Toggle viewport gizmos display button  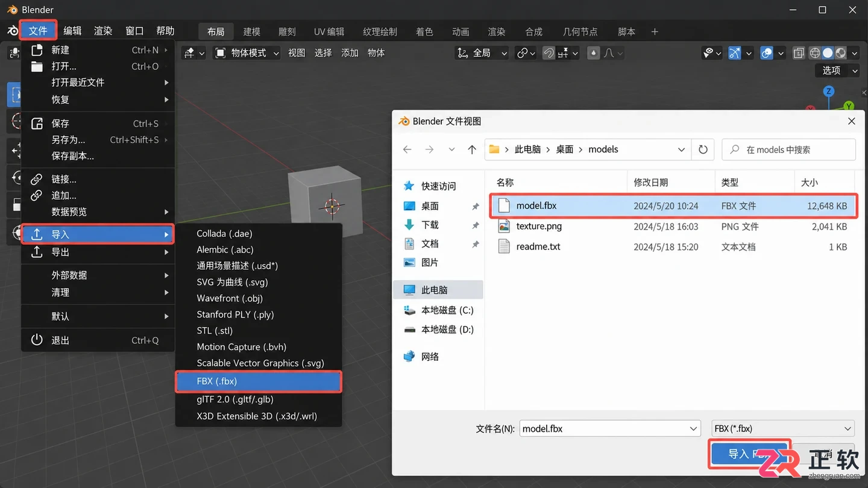[735, 53]
